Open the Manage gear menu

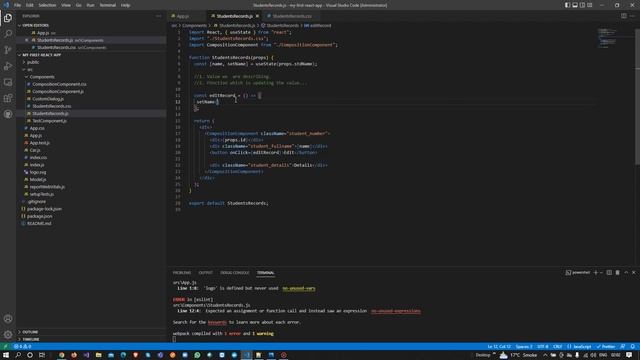point(8,335)
